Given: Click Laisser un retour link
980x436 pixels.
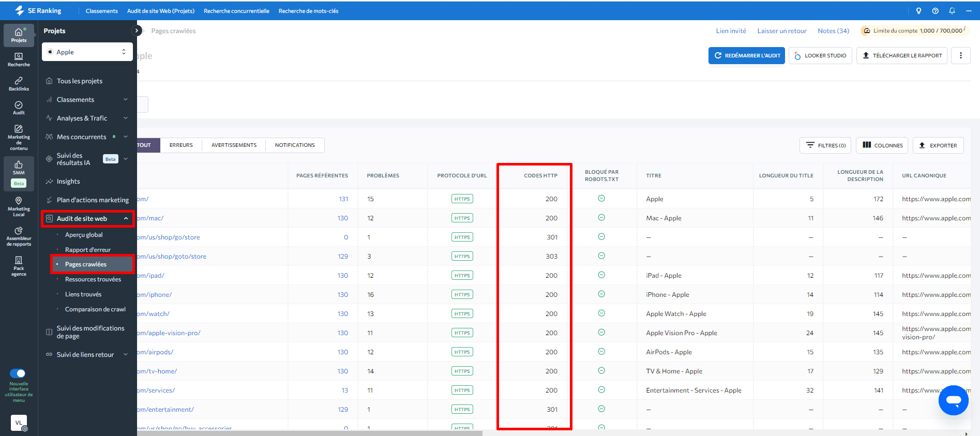Looking at the screenshot, I should [782, 31].
